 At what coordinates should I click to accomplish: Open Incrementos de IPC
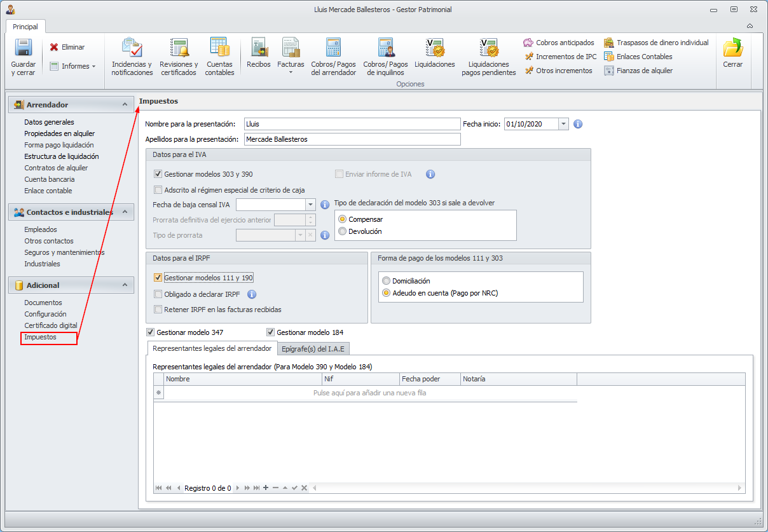(560, 57)
